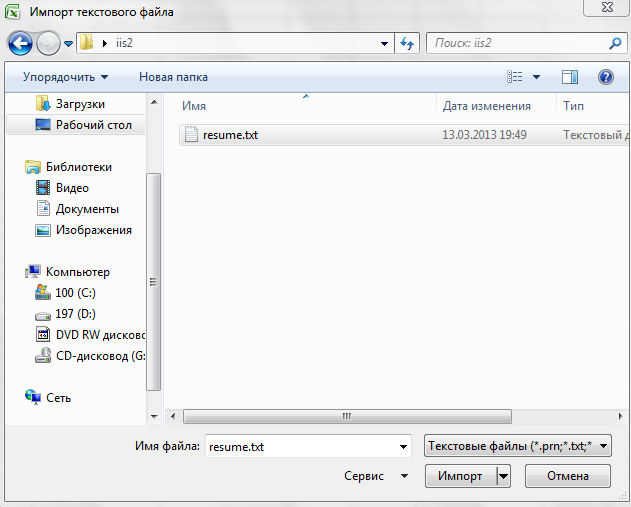
Task: Click the file list horizontal scrollbar thumb
Action: [x=347, y=416]
